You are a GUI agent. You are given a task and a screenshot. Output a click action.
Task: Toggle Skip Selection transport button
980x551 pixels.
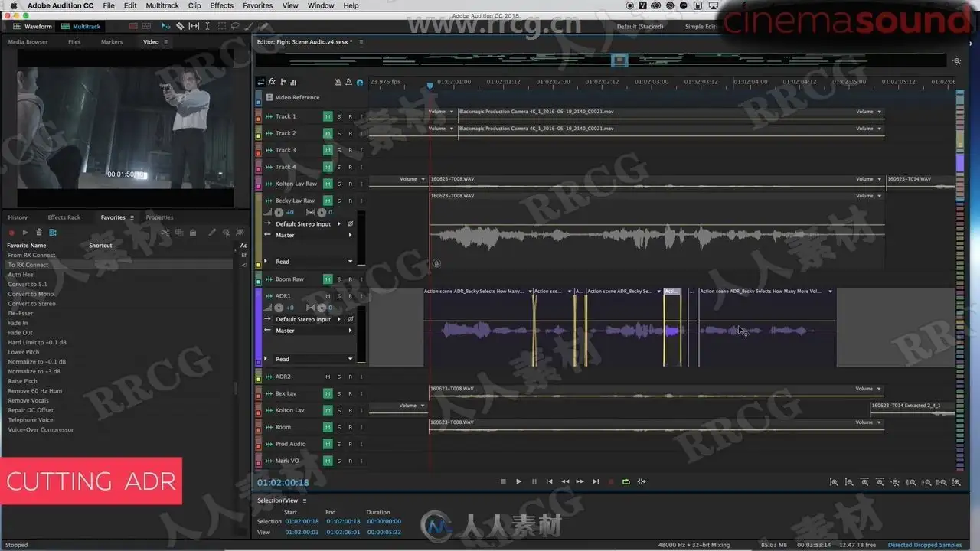coord(642,481)
